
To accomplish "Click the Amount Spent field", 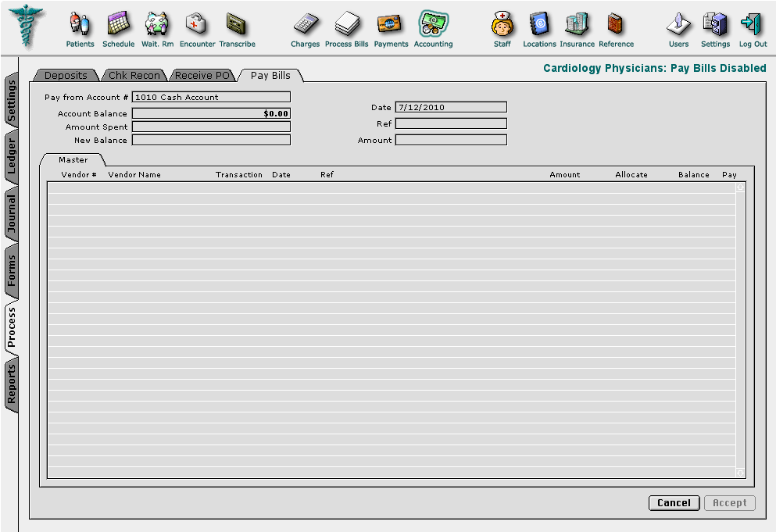I will tap(211, 127).
